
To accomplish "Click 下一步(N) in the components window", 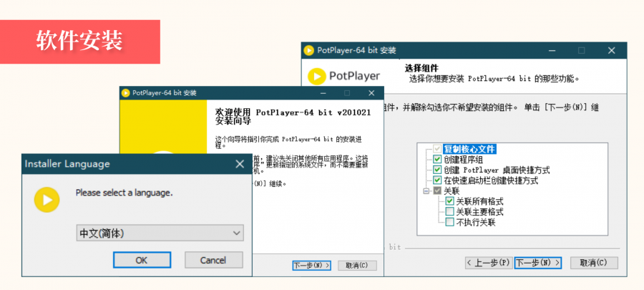I will 538,263.
